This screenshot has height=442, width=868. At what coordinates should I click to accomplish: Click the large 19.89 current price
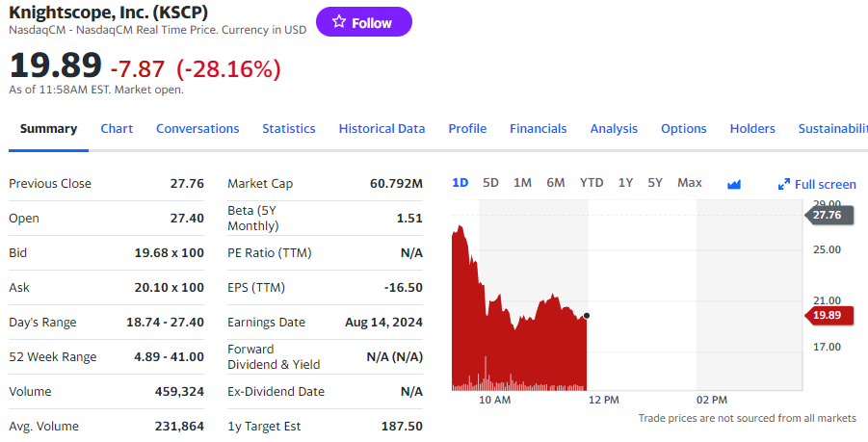pyautogui.click(x=55, y=65)
